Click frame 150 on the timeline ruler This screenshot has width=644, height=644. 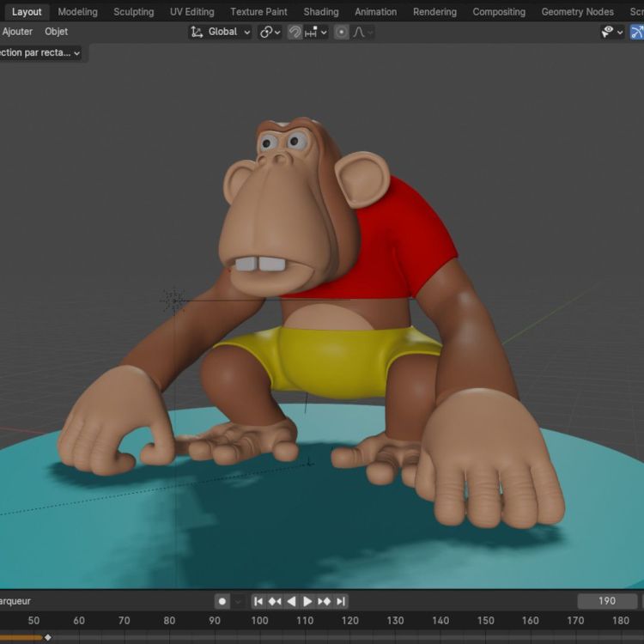tap(485, 620)
